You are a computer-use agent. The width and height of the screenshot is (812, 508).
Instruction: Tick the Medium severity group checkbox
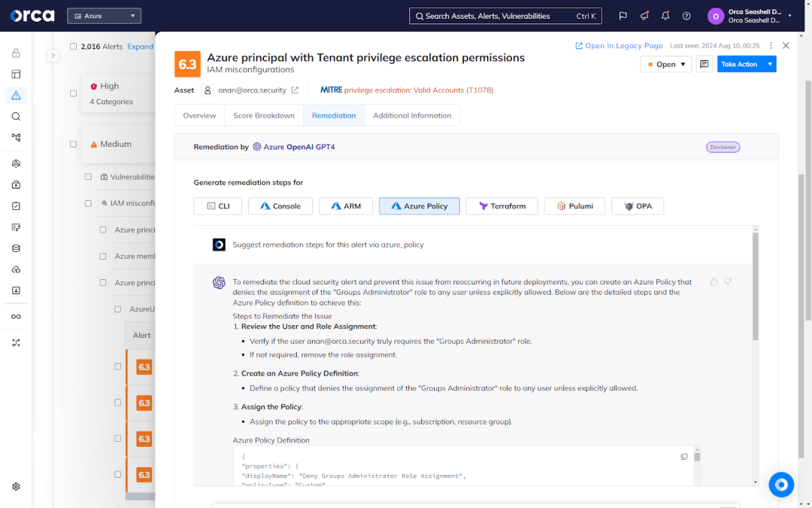point(74,144)
